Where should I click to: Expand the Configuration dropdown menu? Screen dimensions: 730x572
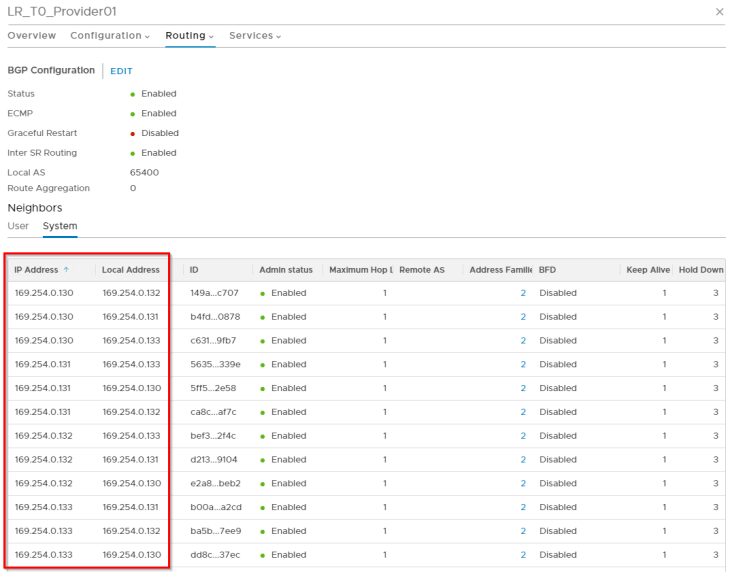(x=110, y=36)
